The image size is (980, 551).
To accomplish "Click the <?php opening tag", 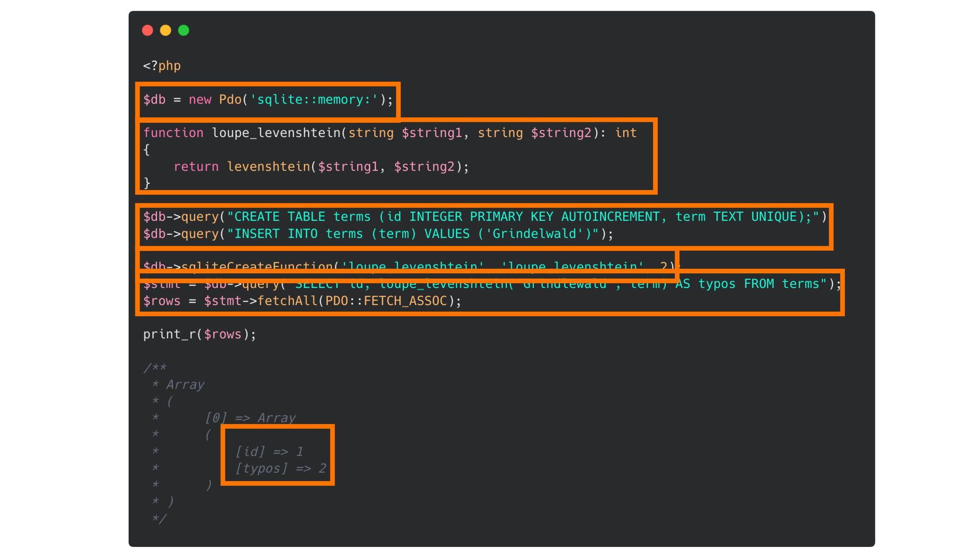I will point(162,66).
